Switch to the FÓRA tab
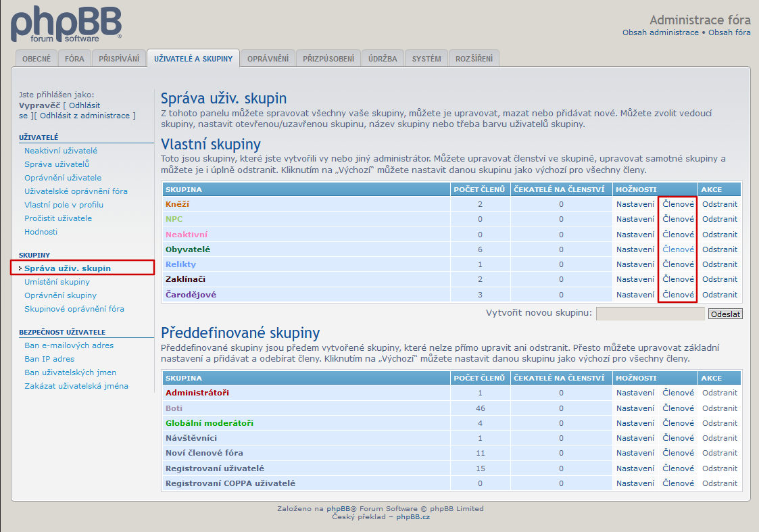759x532 pixels. pos(74,59)
